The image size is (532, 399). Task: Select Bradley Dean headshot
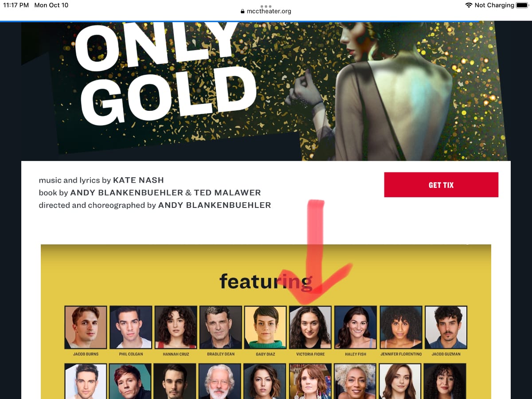point(220,327)
